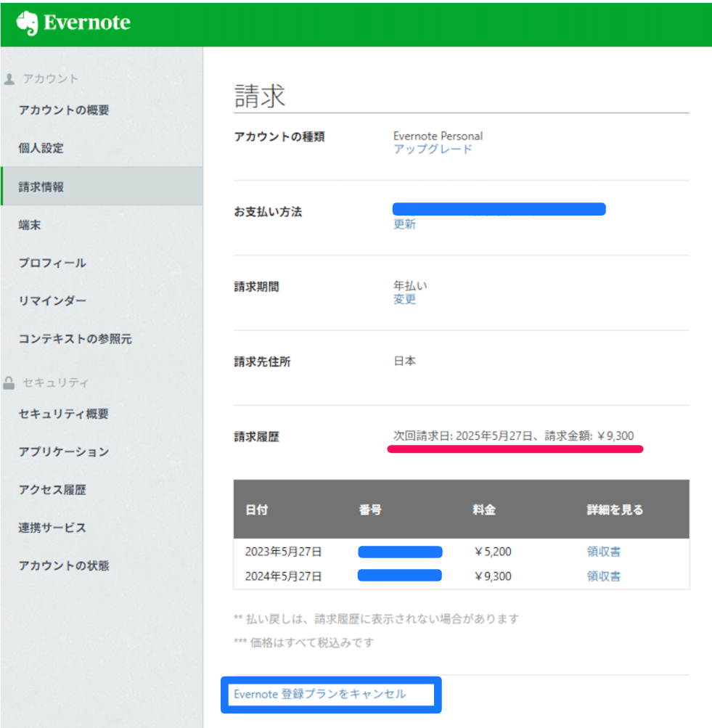The height and width of the screenshot is (728, 712).
Task: Click the Evernote Personal account type text
Action: pos(438,136)
